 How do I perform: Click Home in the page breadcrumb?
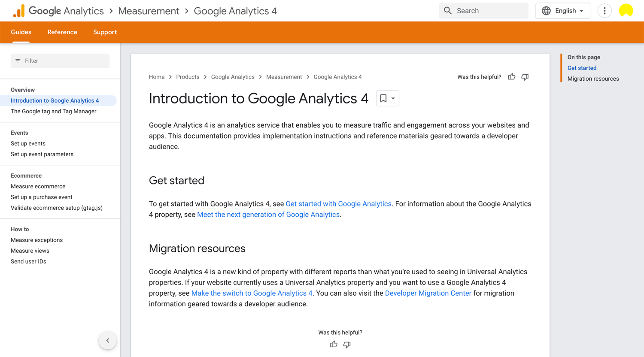(157, 77)
